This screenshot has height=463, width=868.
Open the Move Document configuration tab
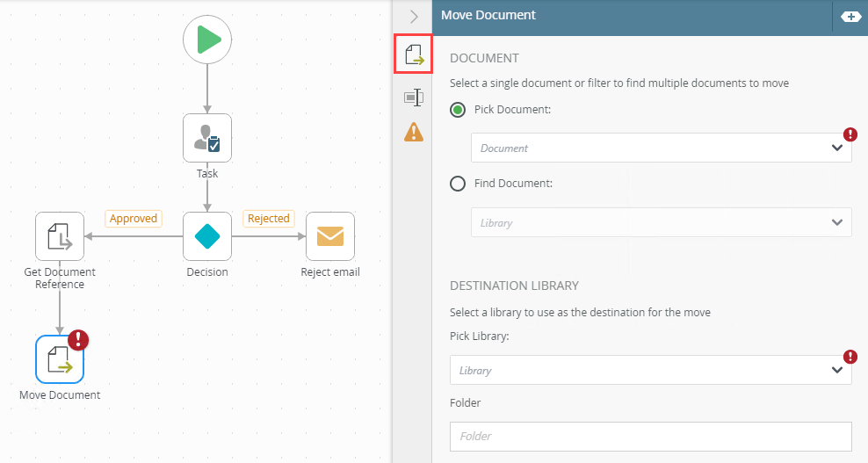coord(413,55)
